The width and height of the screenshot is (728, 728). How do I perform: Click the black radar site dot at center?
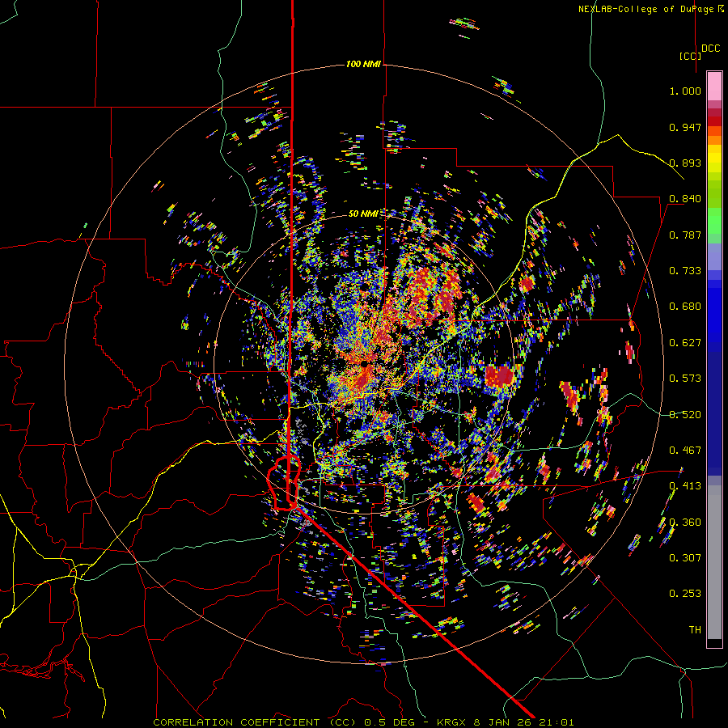click(x=364, y=364)
